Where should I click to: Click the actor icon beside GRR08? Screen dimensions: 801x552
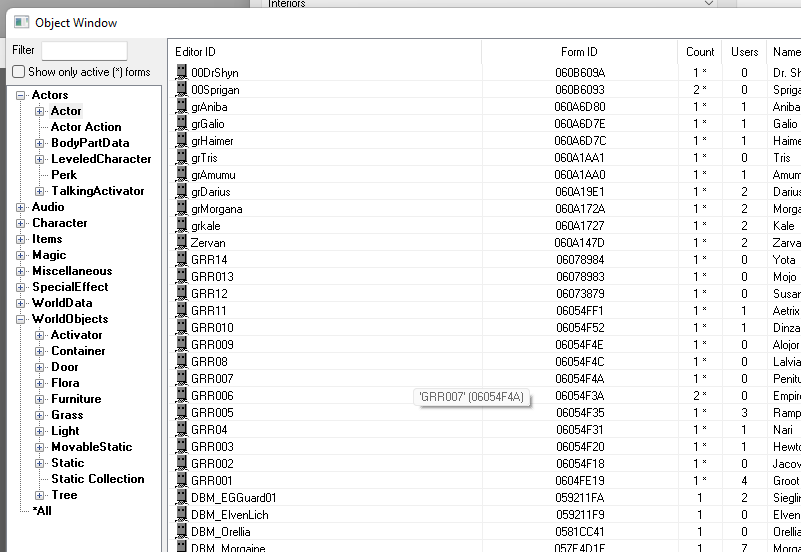click(x=181, y=361)
